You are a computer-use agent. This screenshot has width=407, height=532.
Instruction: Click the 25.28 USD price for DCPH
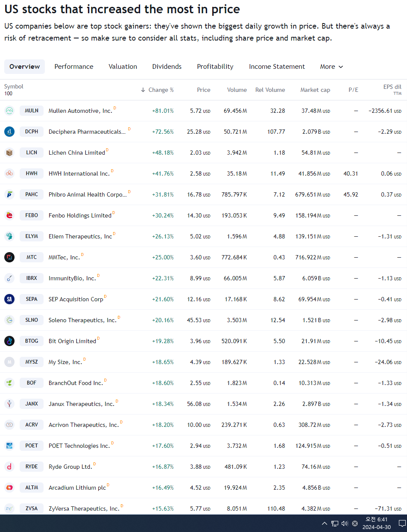[199, 132]
